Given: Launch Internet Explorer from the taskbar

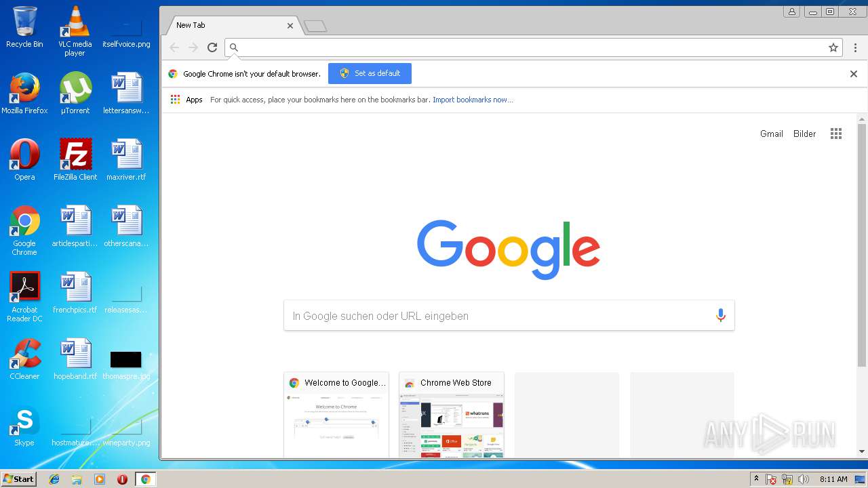Looking at the screenshot, I should 54,479.
